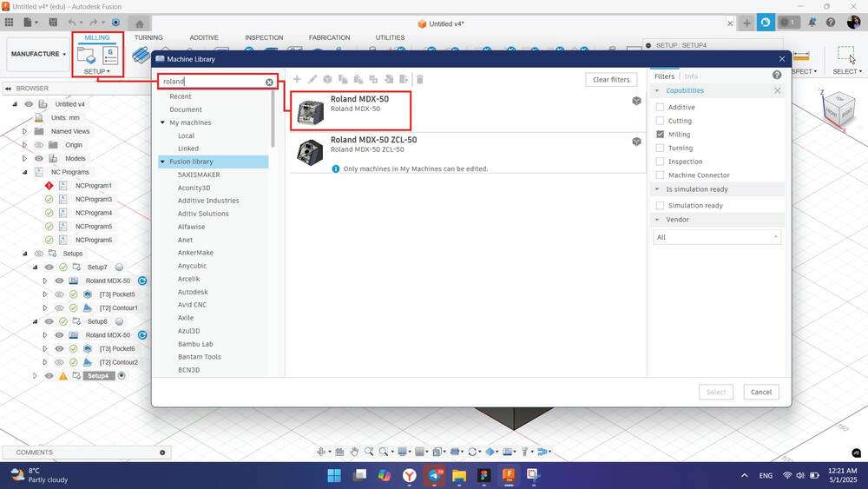
Task: Toggle the Models folder visibility eye
Action: (39, 158)
